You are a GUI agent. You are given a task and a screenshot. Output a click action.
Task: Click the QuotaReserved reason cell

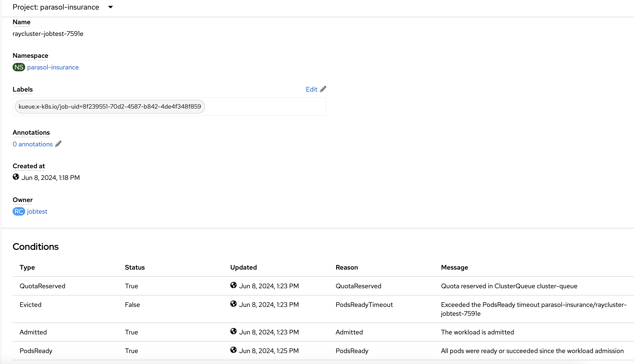tap(358, 286)
